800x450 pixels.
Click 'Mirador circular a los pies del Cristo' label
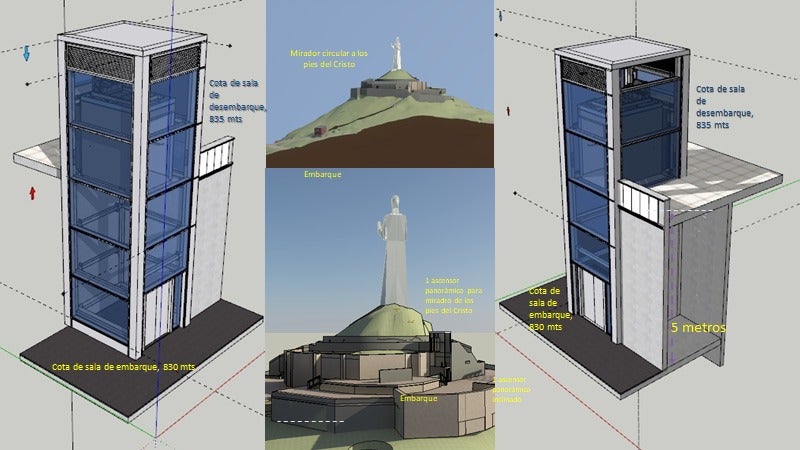tap(329, 59)
